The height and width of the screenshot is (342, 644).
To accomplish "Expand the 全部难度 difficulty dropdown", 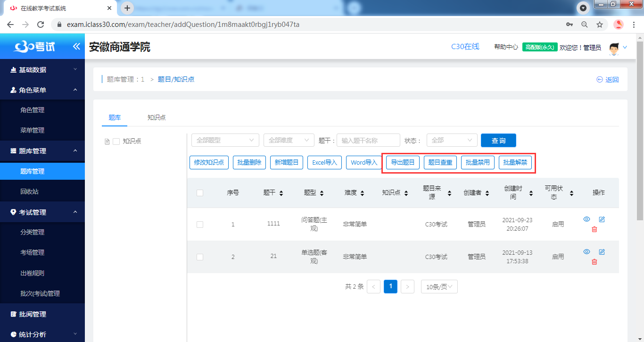I will pyautogui.click(x=289, y=140).
